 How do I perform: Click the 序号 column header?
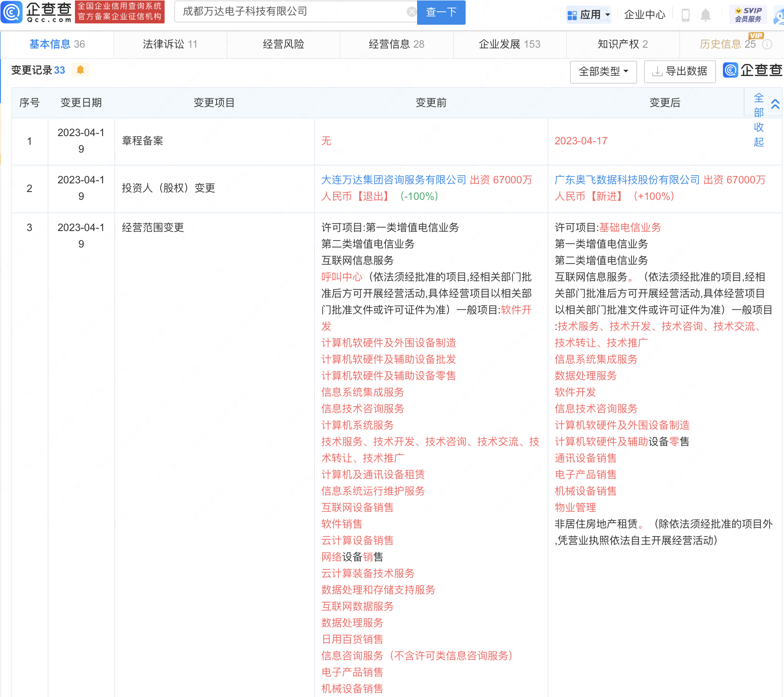pyautogui.click(x=29, y=103)
